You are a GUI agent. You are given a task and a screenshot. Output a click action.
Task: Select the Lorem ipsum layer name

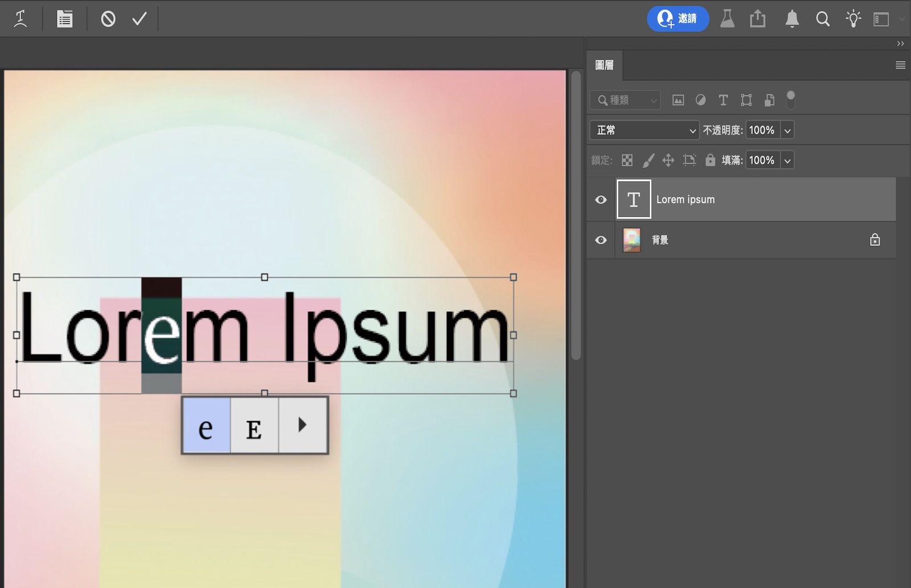point(686,200)
